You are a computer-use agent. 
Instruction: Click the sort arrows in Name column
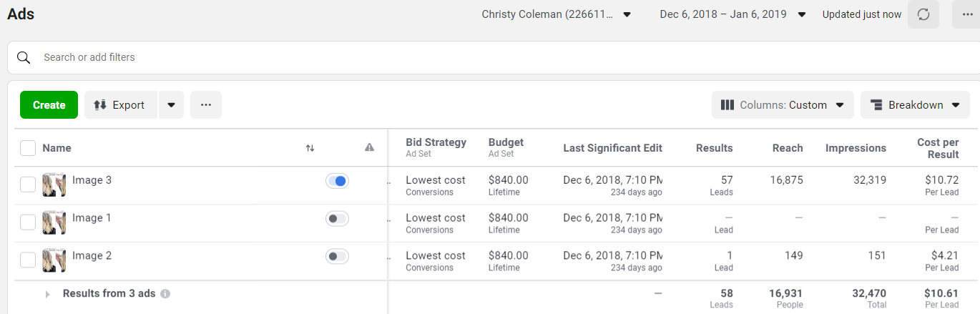click(310, 148)
